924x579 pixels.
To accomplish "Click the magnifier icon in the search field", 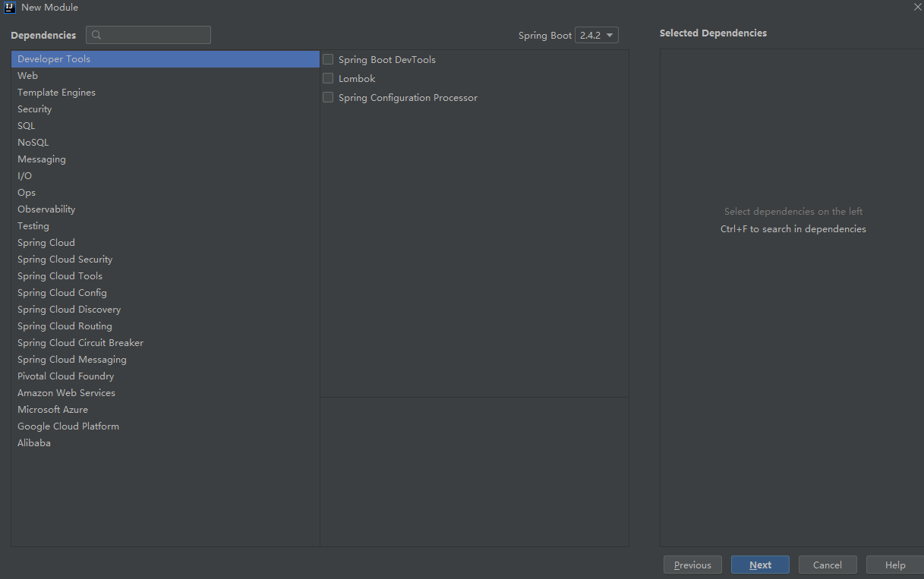I will [97, 35].
